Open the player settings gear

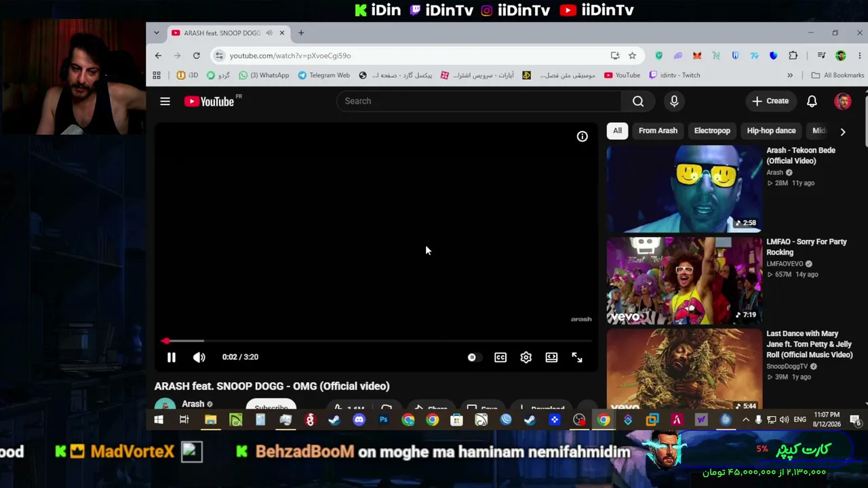click(526, 357)
